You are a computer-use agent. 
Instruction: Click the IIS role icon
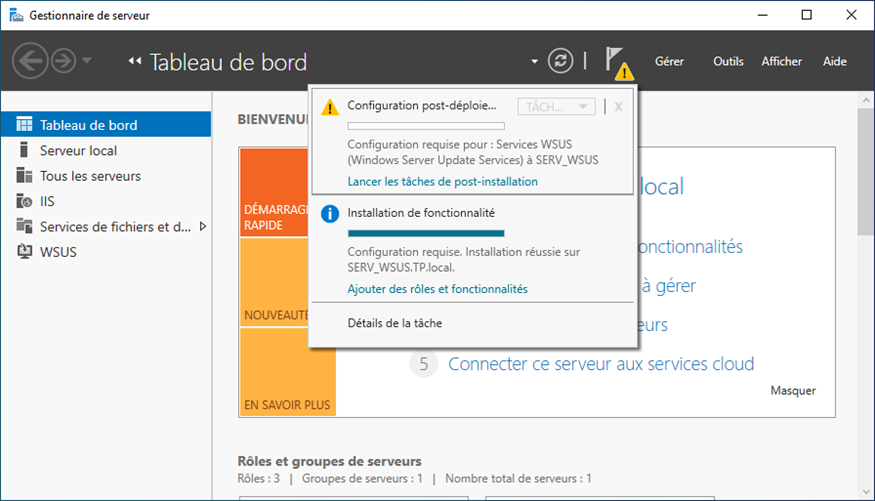(x=24, y=201)
